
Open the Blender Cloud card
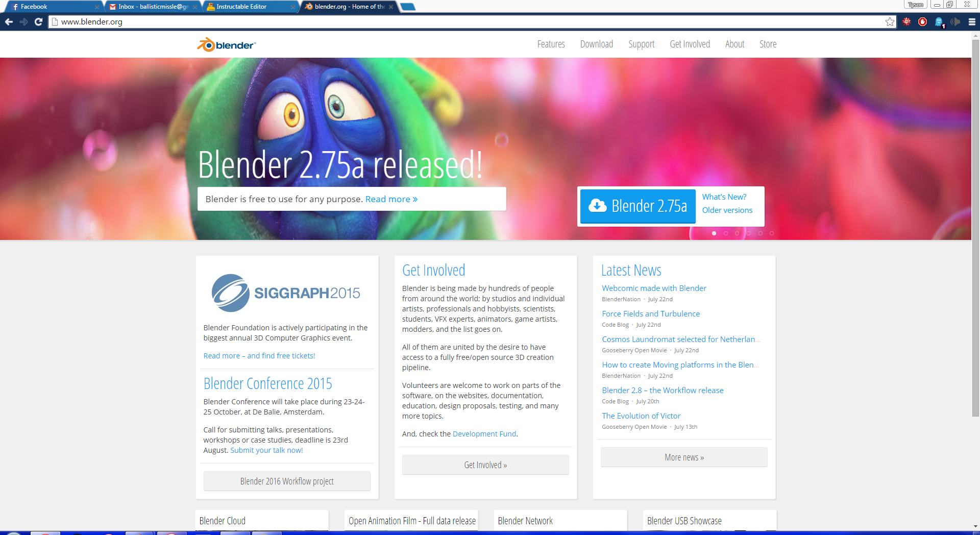[x=262, y=521]
